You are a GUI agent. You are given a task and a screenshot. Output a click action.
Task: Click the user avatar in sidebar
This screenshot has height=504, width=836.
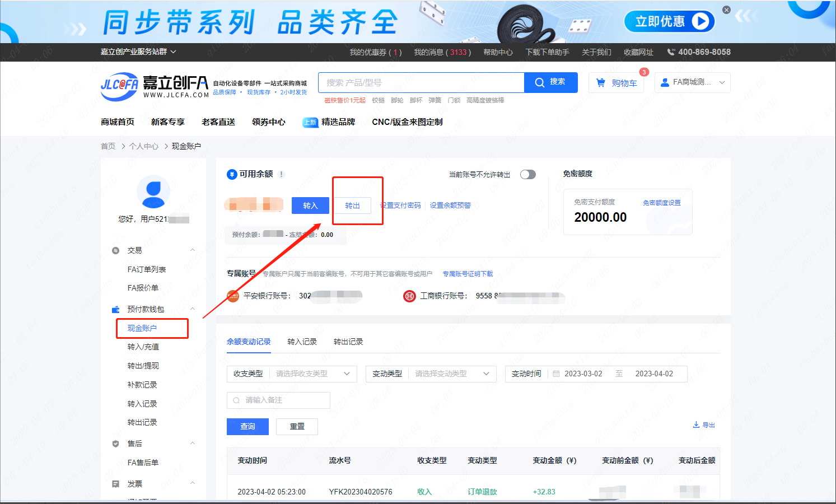(153, 192)
